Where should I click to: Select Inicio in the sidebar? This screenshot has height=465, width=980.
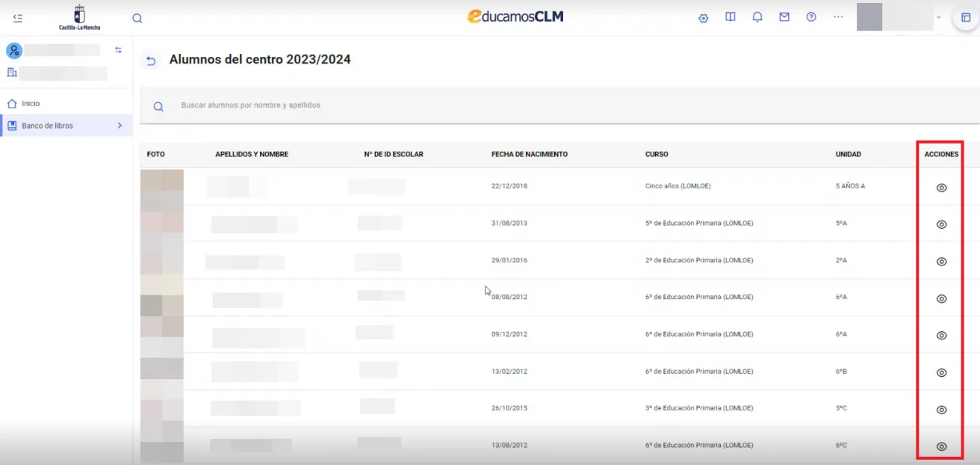click(x=31, y=104)
